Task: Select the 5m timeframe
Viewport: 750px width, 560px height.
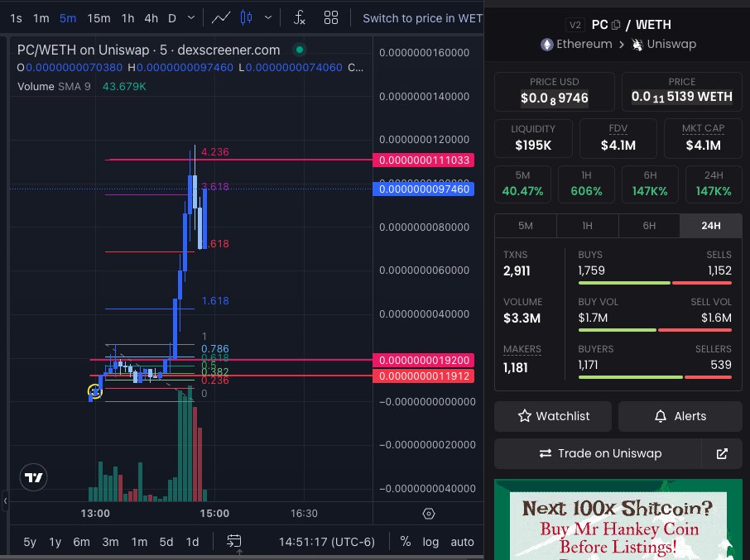Action: (x=67, y=17)
